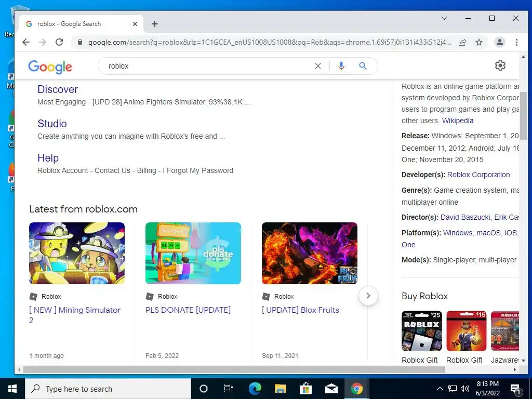Viewport: 532px width, 399px height.
Task: Open the Xbox One platform link
Action: click(408, 245)
